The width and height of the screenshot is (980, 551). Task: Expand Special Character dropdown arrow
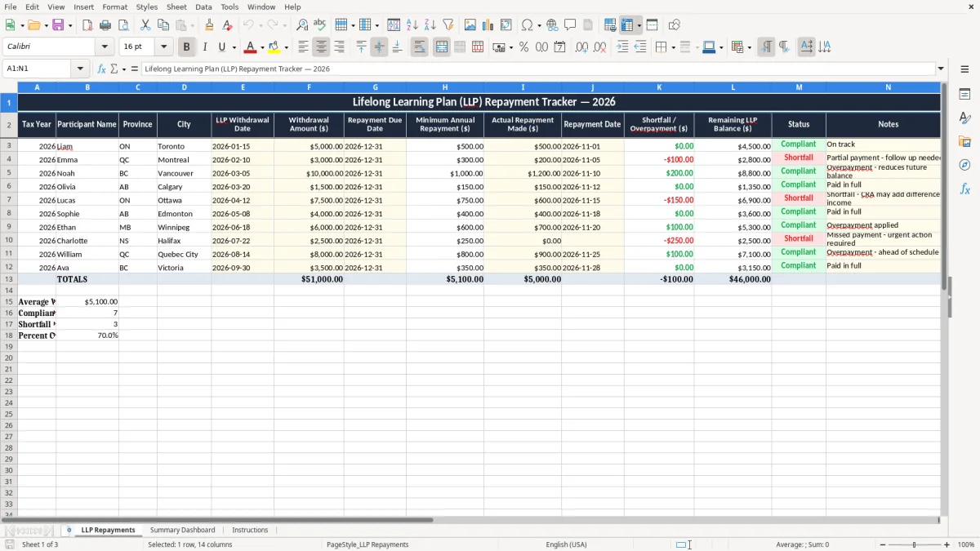(539, 25)
